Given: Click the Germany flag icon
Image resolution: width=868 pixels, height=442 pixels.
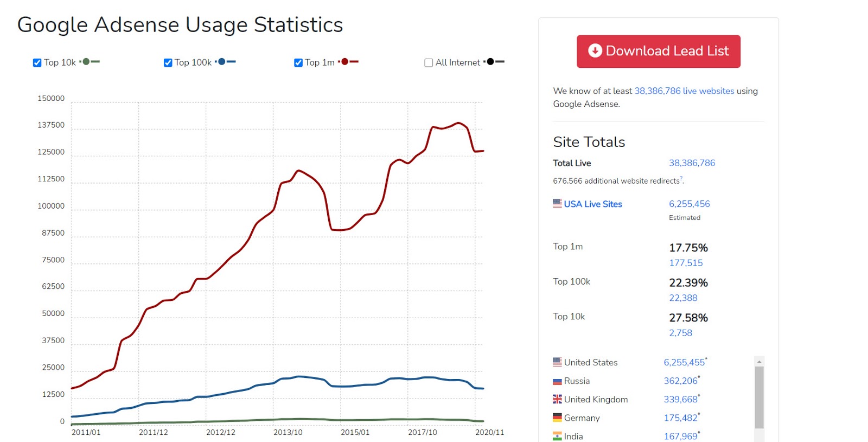Looking at the screenshot, I should [x=557, y=418].
